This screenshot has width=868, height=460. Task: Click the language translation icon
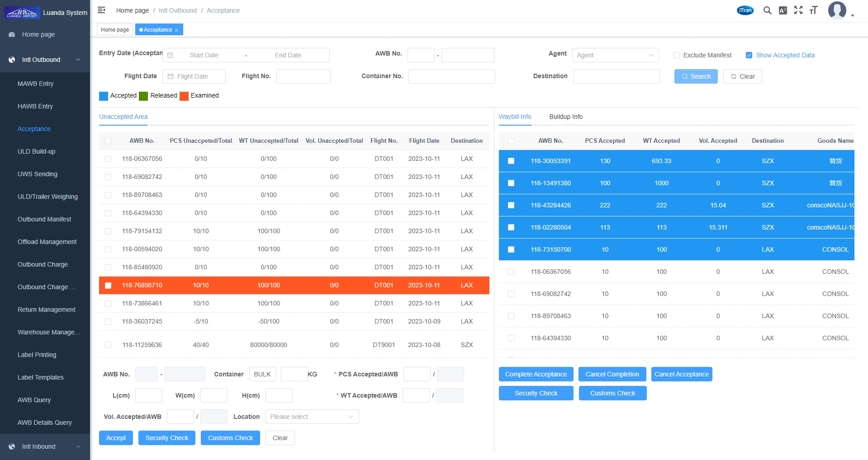coord(783,10)
